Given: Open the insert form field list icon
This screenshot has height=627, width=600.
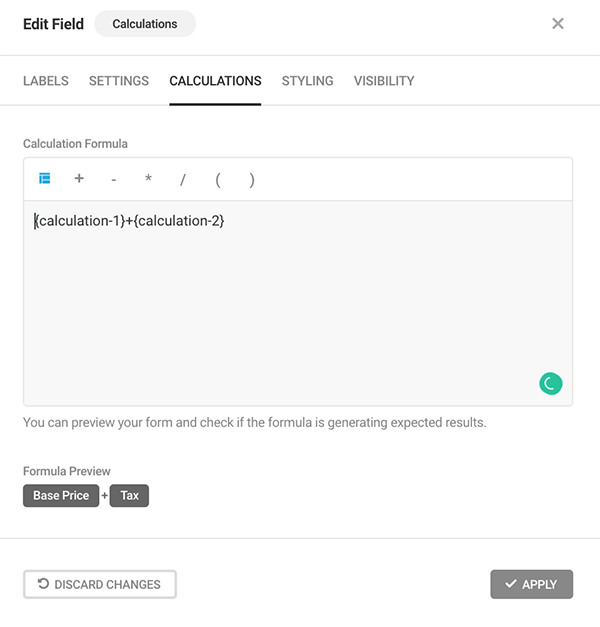Looking at the screenshot, I should coord(44,179).
